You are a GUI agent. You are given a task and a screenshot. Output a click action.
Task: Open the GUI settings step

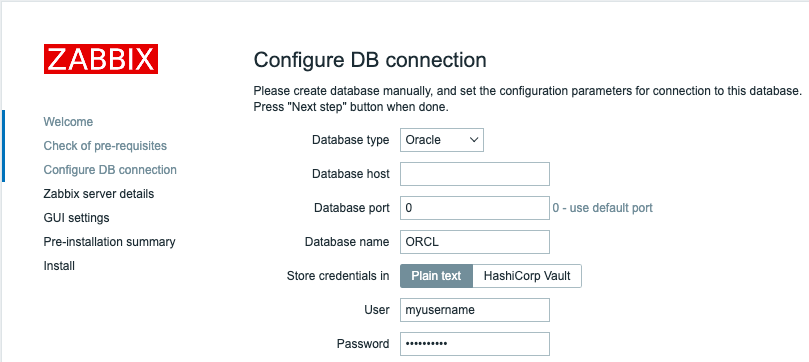[x=76, y=218]
